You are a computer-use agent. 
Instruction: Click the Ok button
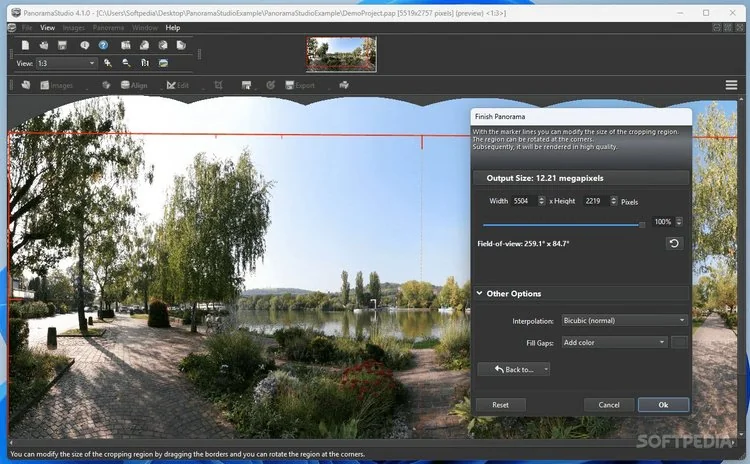663,405
